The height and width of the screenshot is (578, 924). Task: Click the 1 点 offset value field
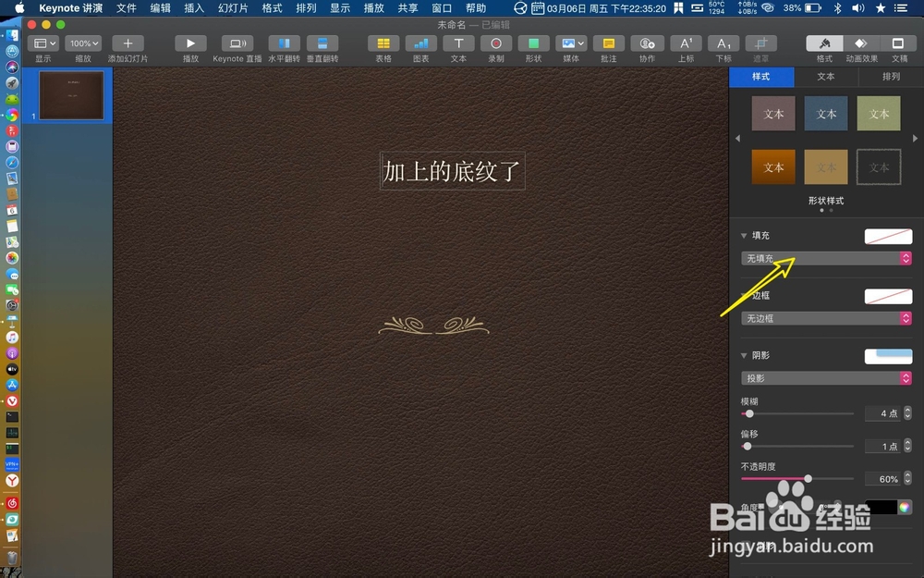[x=882, y=447]
